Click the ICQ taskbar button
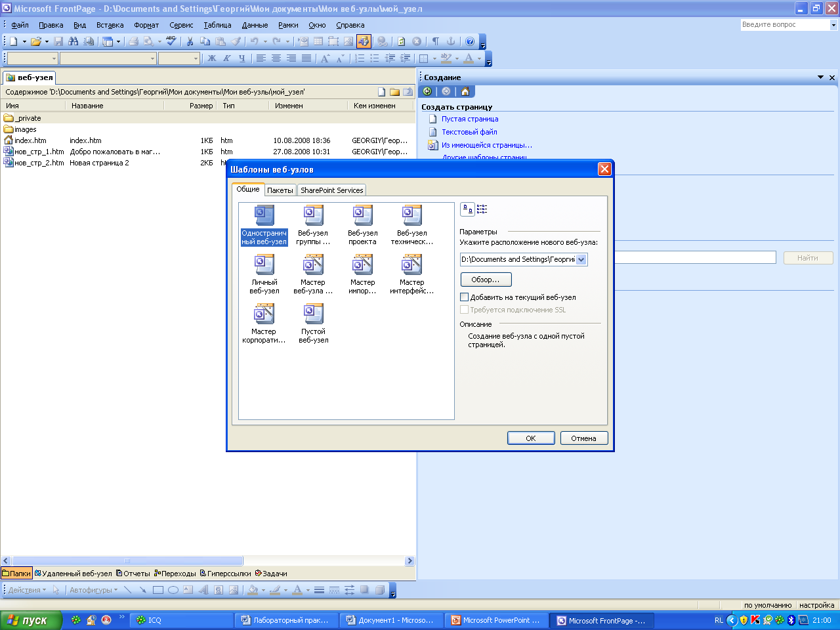Image resolution: width=840 pixels, height=630 pixels. [x=182, y=620]
